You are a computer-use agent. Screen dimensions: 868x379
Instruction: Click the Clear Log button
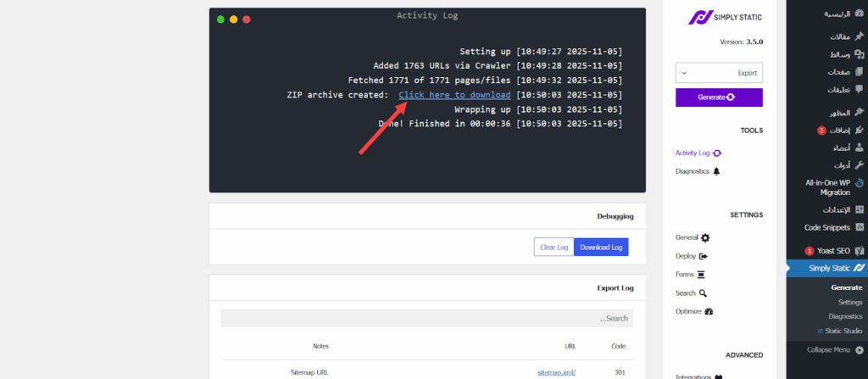[x=554, y=247]
